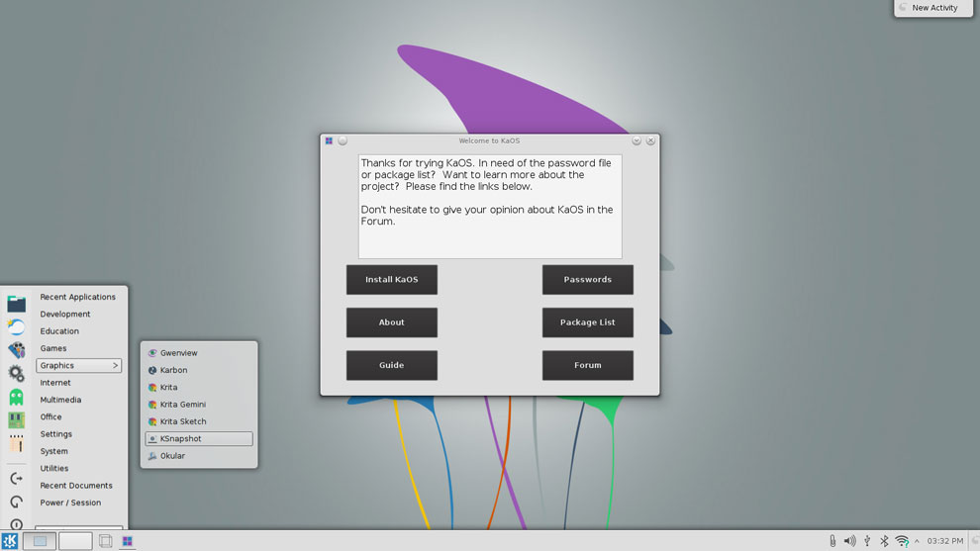This screenshot has width=980, height=551.
Task: Launch Gwenview from Graphics submenu
Action: tap(199, 353)
